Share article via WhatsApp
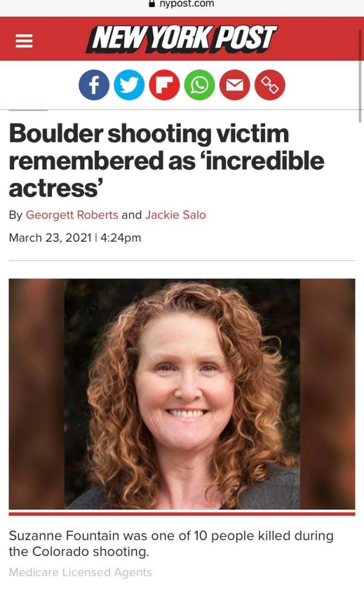 coord(200,85)
